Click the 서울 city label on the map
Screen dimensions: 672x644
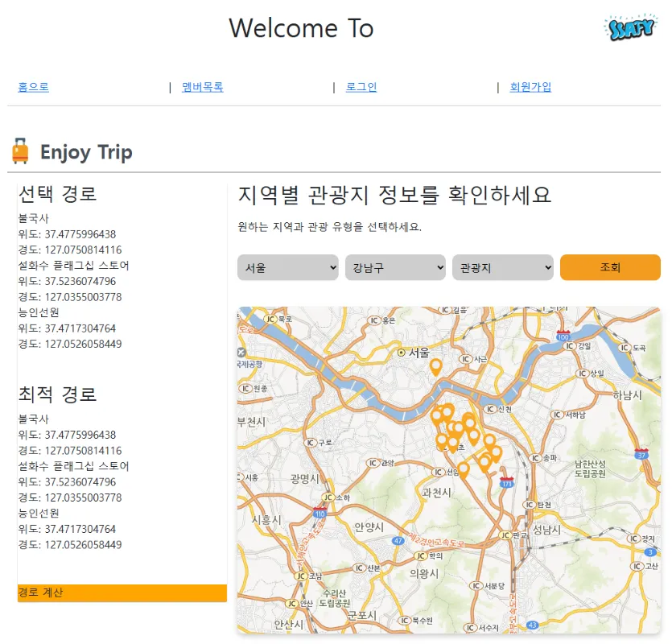[418, 353]
